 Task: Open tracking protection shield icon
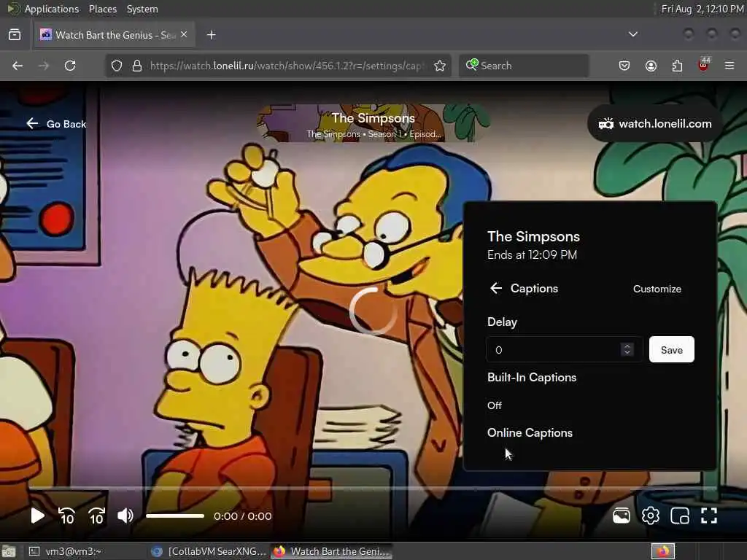pyautogui.click(x=117, y=66)
